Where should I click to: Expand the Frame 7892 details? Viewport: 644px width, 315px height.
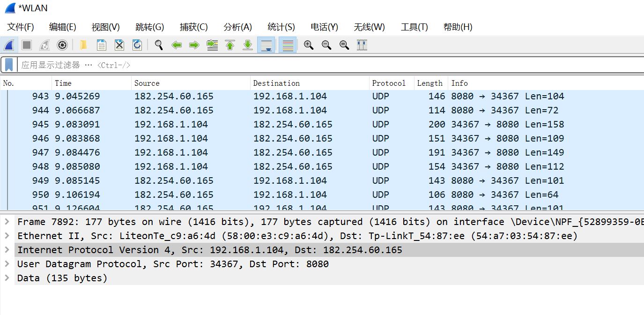(x=7, y=222)
